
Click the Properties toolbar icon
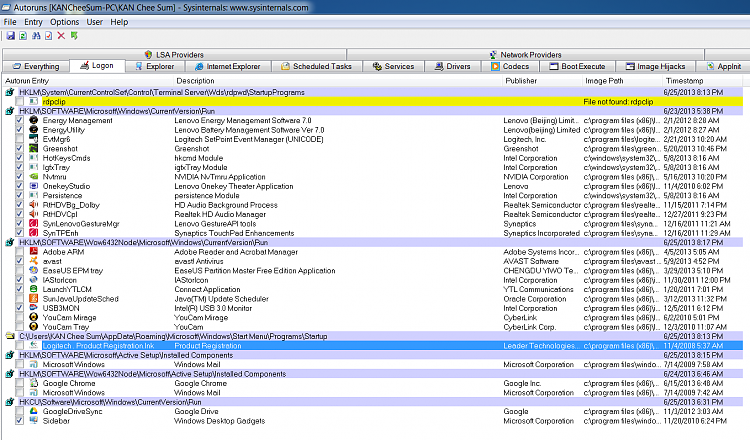pos(48,36)
